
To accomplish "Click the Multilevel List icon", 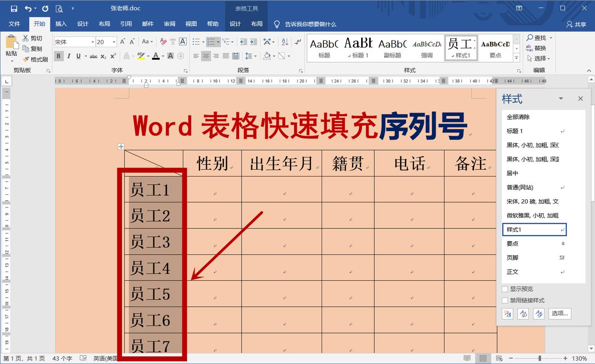I will 226,42.
